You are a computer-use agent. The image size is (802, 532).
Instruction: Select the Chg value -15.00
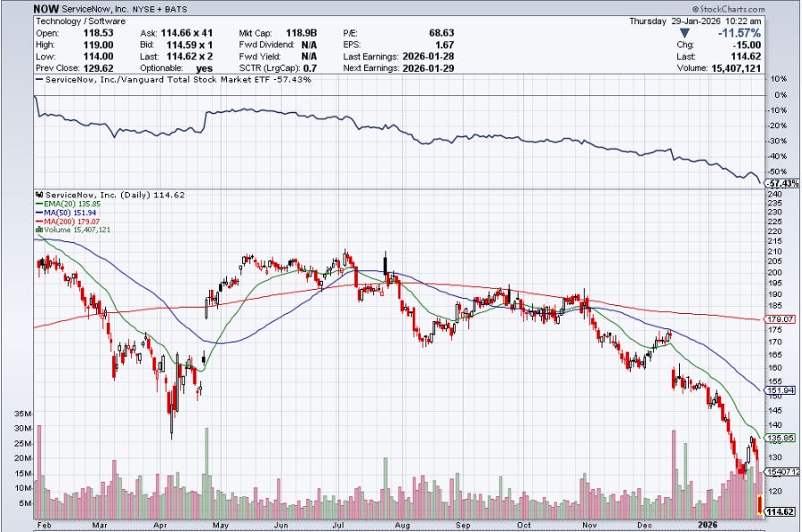tap(746, 45)
